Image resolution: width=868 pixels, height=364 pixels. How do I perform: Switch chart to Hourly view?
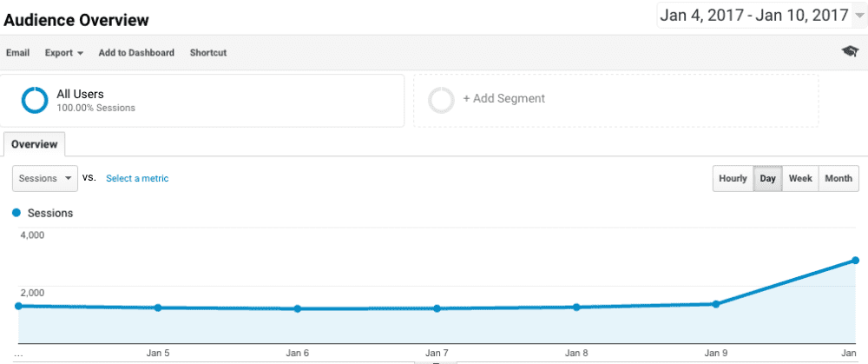point(733,178)
